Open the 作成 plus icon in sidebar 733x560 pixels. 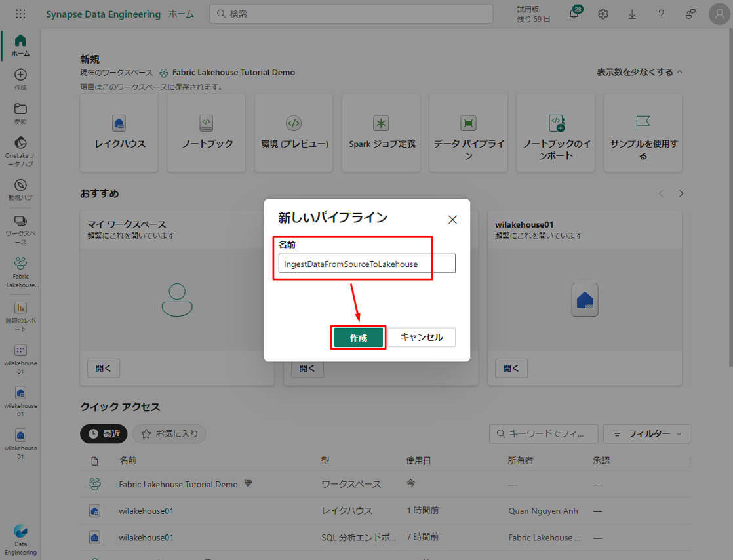(x=20, y=75)
